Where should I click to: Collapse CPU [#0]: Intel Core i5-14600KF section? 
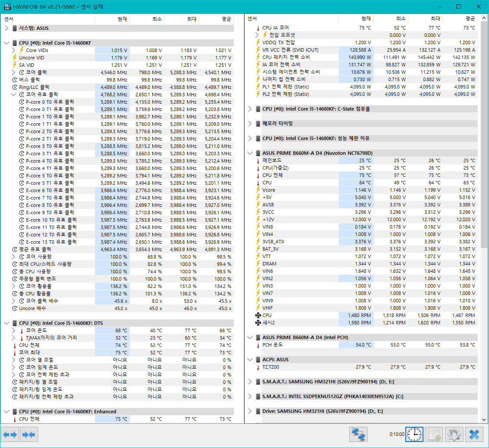[x=7, y=43]
